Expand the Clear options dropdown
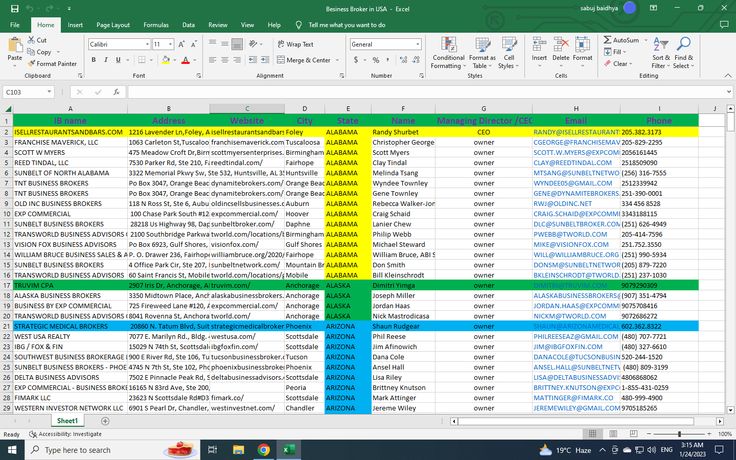Screen dimensions: 736x460 (x=630, y=63)
